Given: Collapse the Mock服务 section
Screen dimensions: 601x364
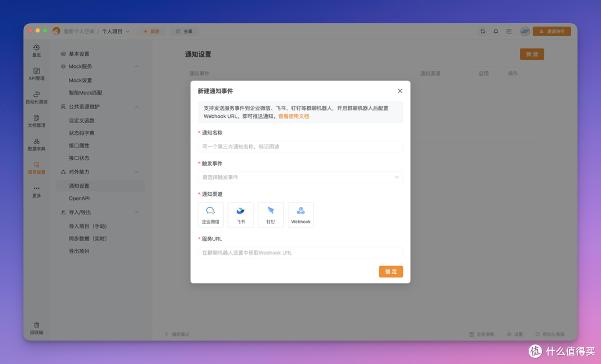Looking at the screenshot, I should pyautogui.click(x=136, y=66).
